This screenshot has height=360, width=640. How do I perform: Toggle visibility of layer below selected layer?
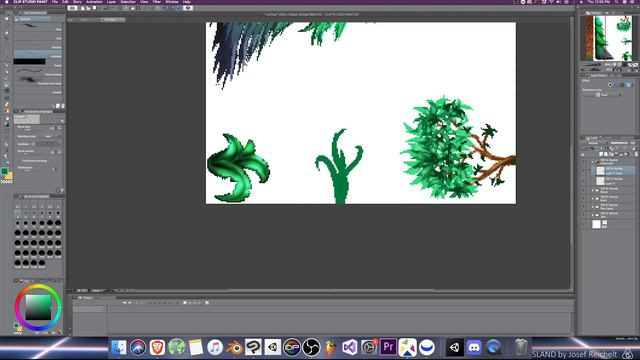pyautogui.click(x=583, y=181)
